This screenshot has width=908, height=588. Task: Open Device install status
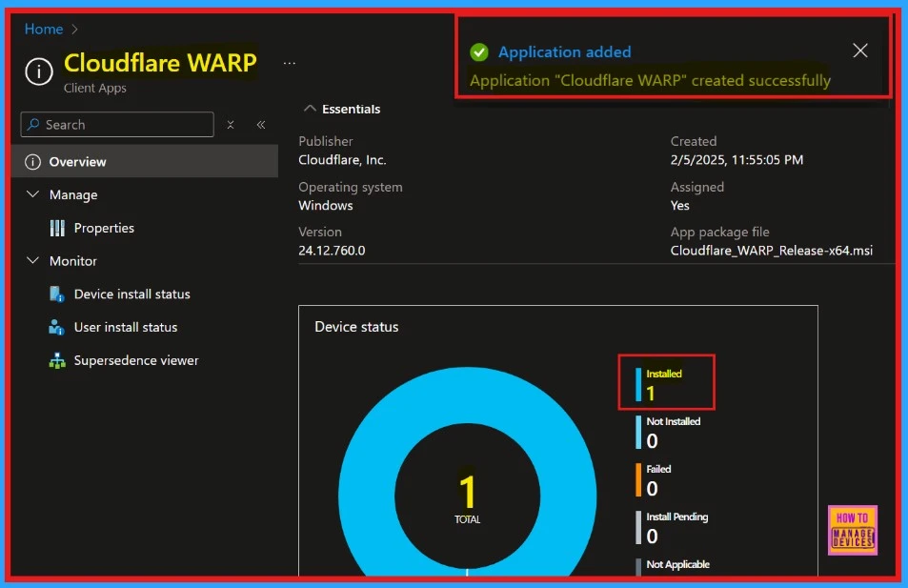pyautogui.click(x=132, y=294)
